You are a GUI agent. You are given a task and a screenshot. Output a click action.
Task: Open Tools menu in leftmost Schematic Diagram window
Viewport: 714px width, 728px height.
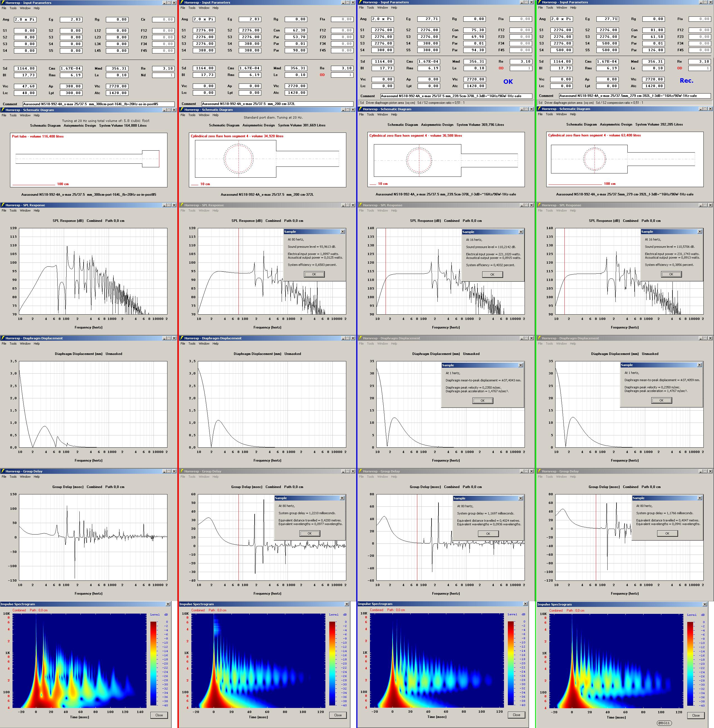point(13,115)
